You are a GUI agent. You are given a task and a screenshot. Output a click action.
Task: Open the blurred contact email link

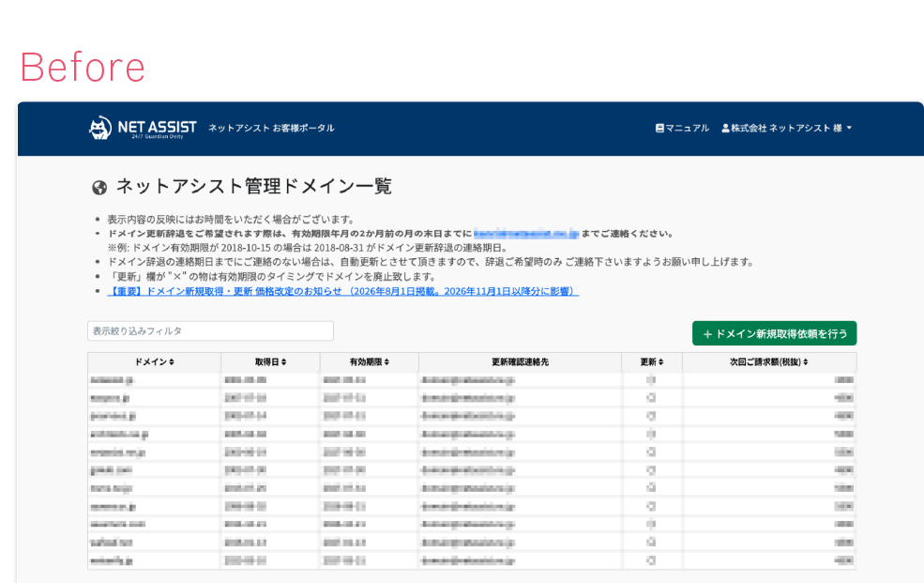pyautogui.click(x=526, y=234)
